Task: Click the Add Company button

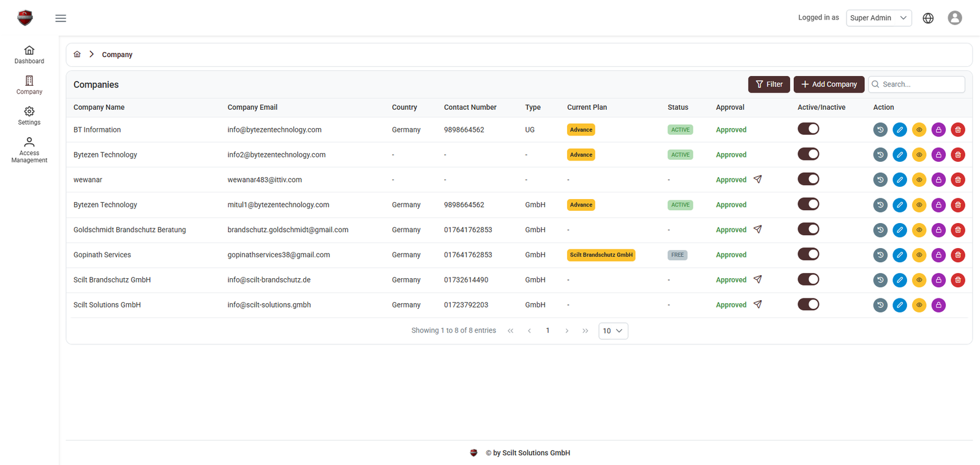Action: point(829,85)
